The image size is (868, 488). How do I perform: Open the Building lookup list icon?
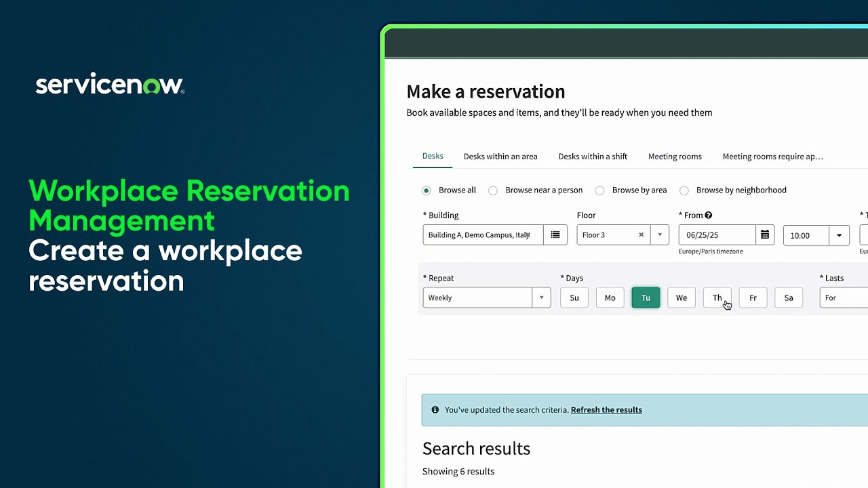click(555, 235)
